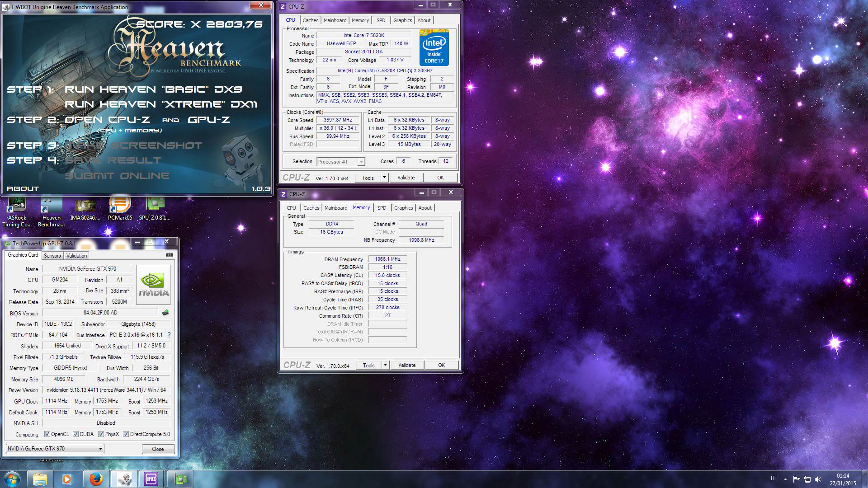Open the NVIDIA GeForce GTX 970 dropdown
The height and width of the screenshot is (488, 868).
(x=55, y=449)
